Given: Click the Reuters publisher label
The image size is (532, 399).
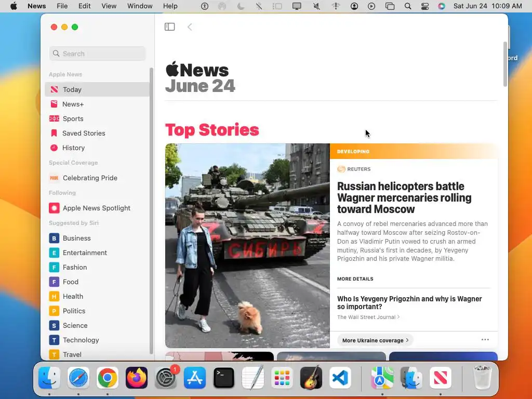Looking at the screenshot, I should pyautogui.click(x=354, y=169).
